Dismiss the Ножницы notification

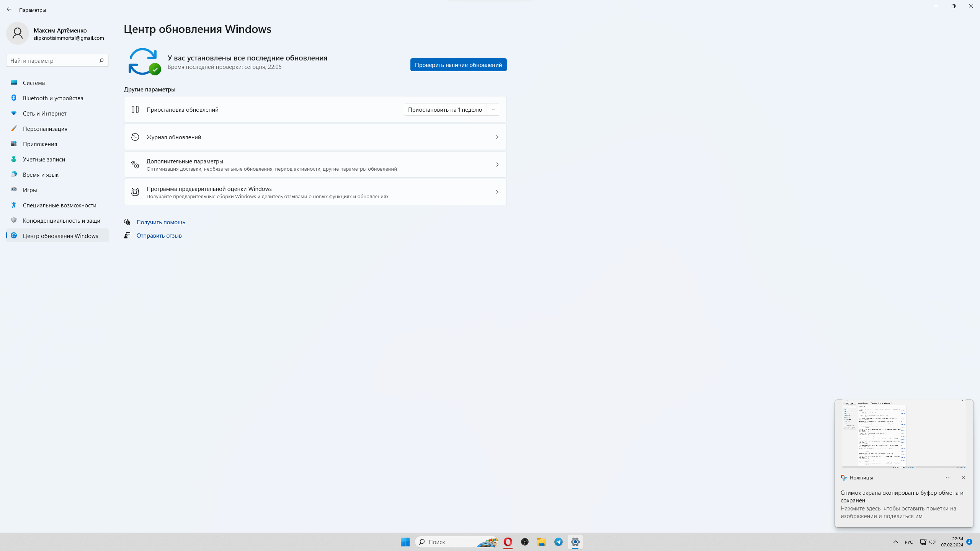pyautogui.click(x=964, y=478)
